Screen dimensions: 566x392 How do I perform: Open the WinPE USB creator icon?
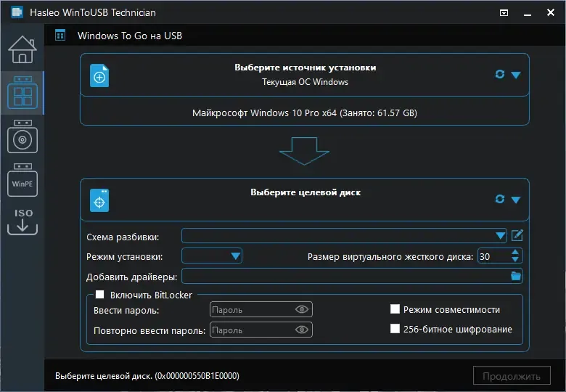[x=22, y=181]
